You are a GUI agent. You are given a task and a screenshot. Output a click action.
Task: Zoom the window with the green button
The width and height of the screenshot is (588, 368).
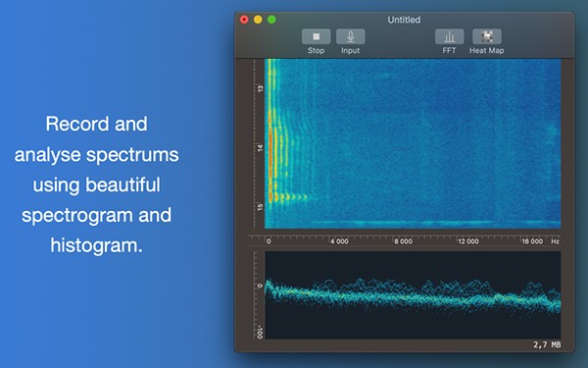(271, 20)
